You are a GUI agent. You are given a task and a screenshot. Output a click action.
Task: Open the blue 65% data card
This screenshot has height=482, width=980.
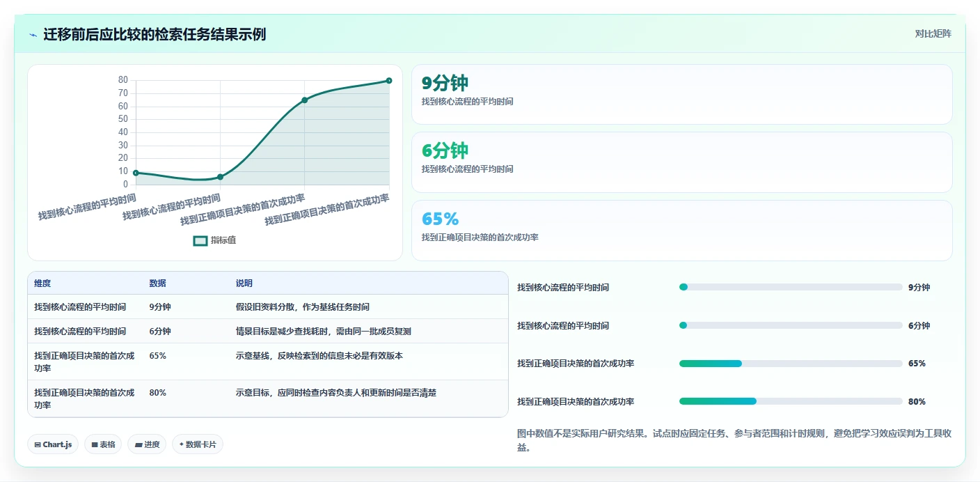[x=681, y=230]
